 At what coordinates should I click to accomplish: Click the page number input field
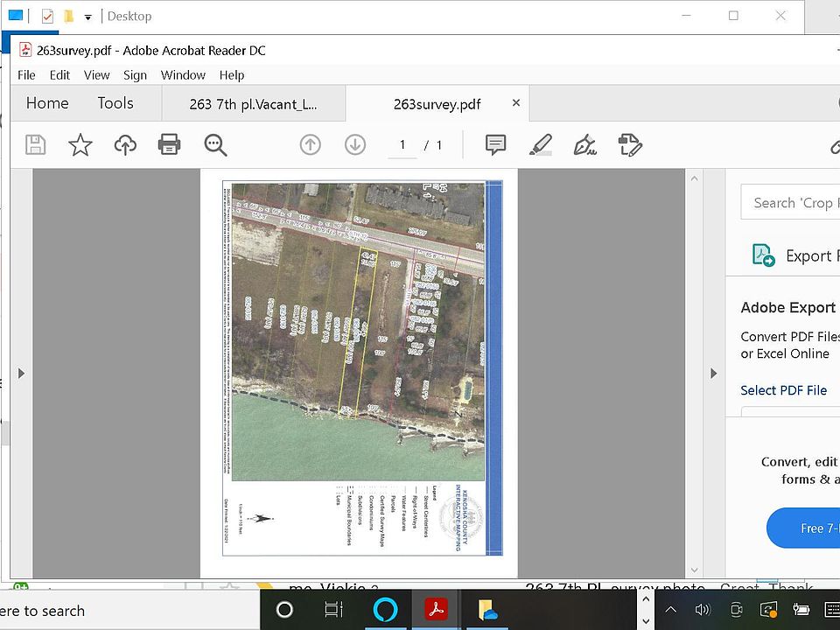(x=402, y=145)
